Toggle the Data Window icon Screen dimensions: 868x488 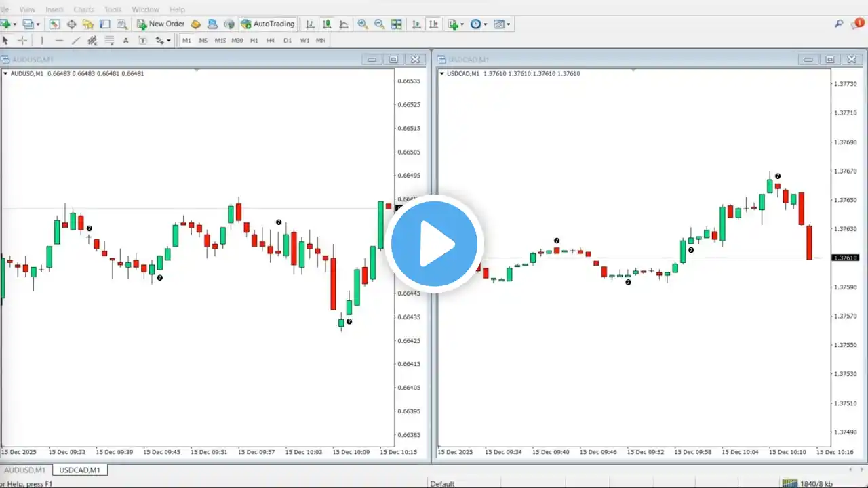coord(71,24)
